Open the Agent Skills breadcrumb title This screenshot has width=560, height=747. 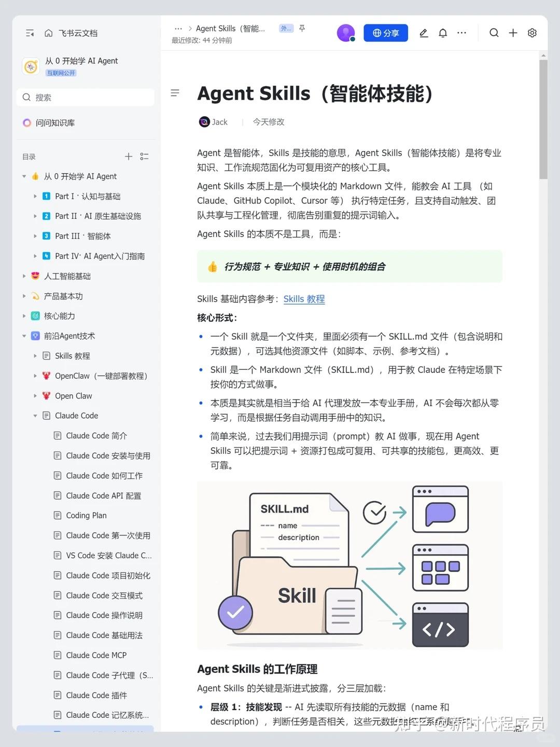coord(230,29)
